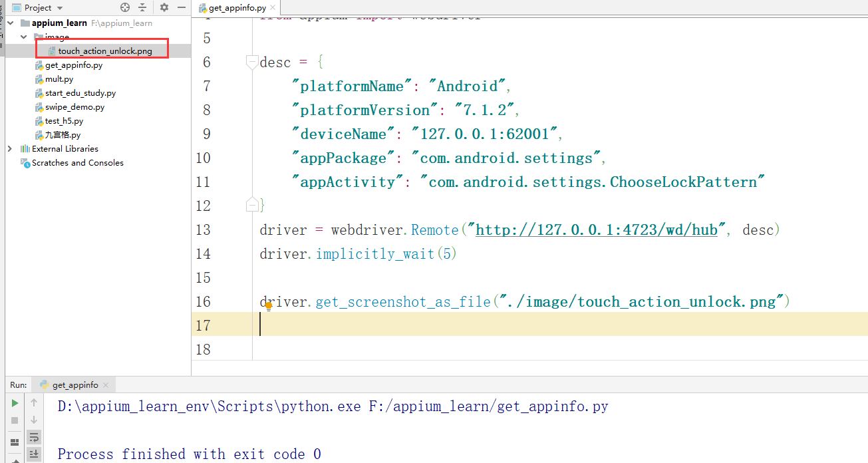The height and width of the screenshot is (463, 868).
Task: Hide the Project tool window
Action: 182,7
